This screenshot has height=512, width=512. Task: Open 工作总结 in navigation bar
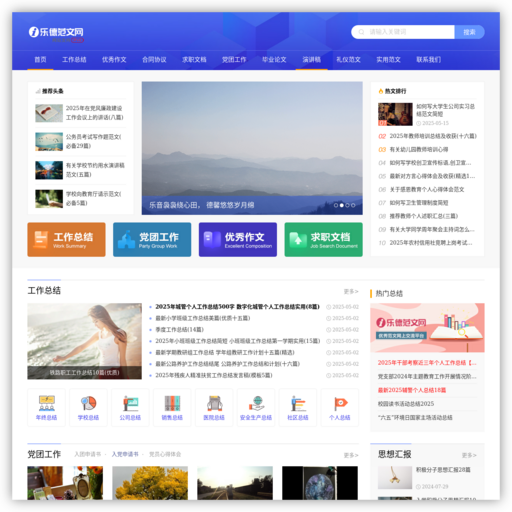[74, 60]
